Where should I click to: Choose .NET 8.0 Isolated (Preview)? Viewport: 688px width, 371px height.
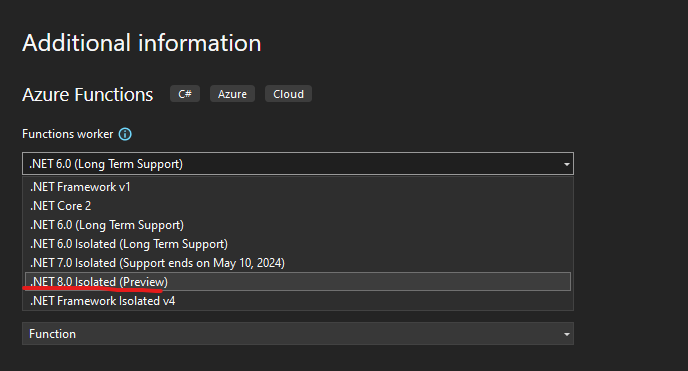click(298, 282)
